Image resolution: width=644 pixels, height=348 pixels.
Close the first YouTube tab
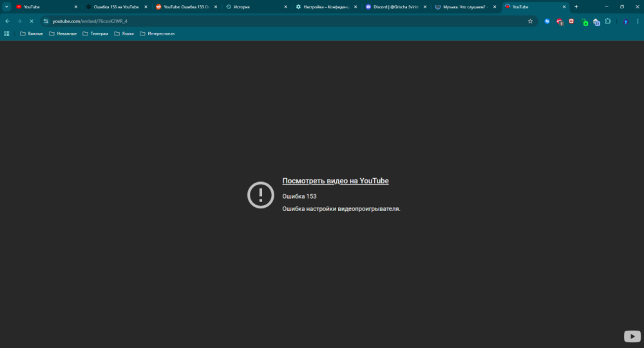(x=75, y=7)
